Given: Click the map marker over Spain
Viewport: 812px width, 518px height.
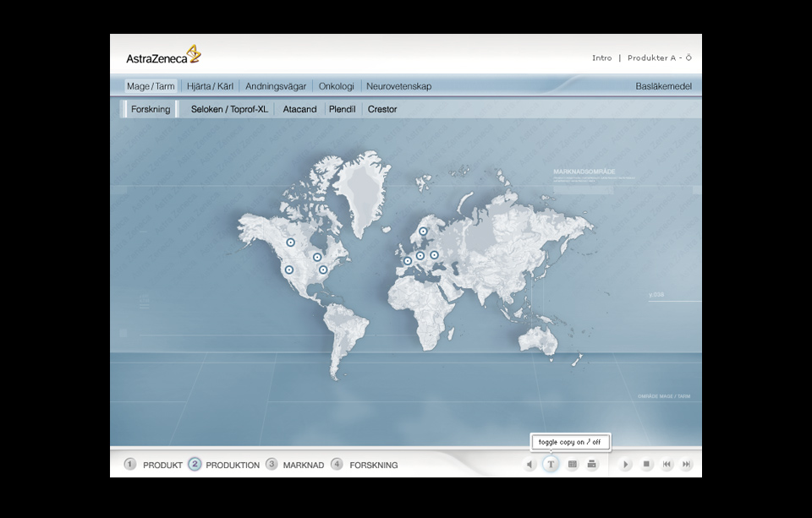Looking at the screenshot, I should (x=408, y=261).
